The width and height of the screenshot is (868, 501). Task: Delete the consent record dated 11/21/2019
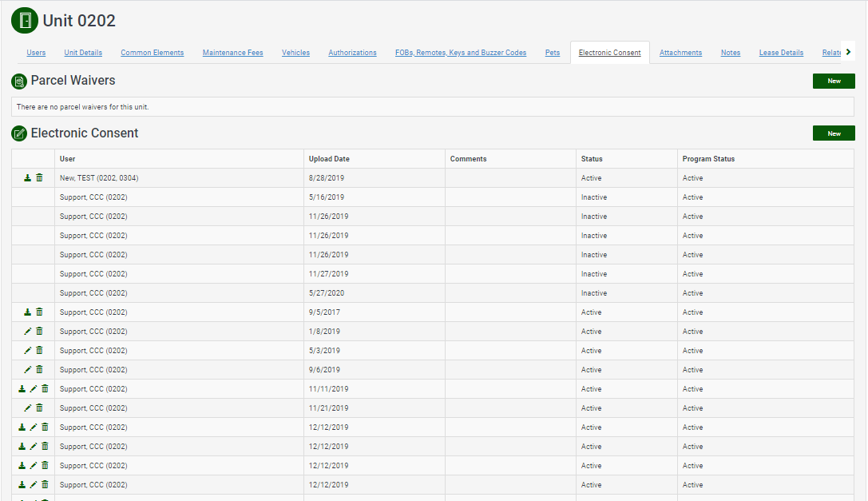click(x=39, y=408)
